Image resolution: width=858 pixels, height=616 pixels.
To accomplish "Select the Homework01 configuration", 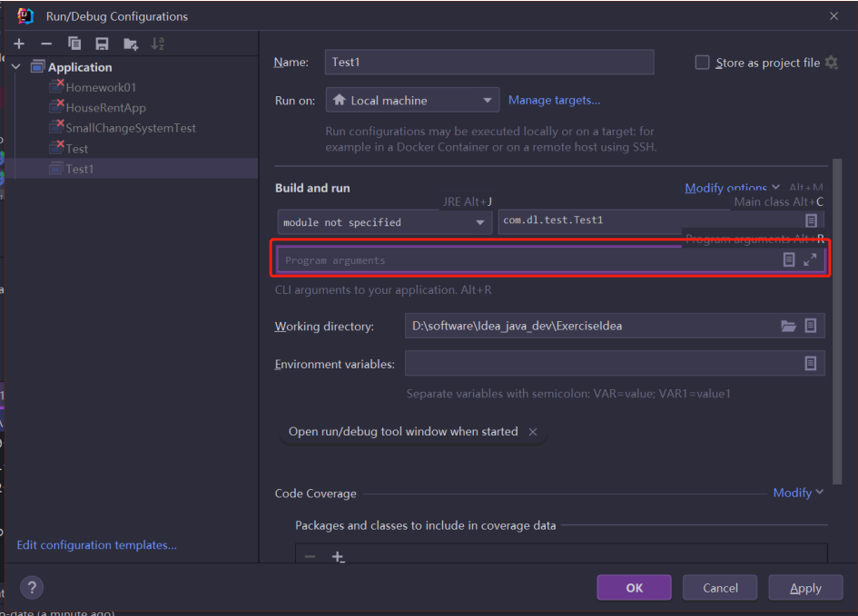I will (x=101, y=87).
